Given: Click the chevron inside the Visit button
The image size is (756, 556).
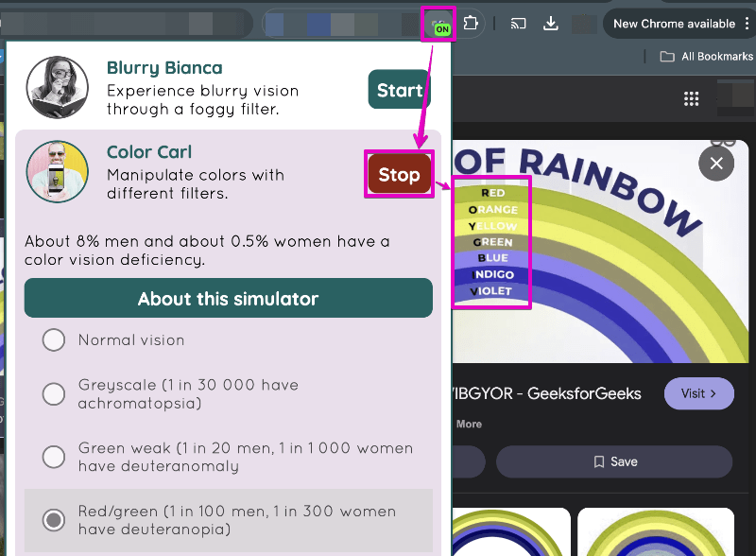Looking at the screenshot, I should pos(713,393).
